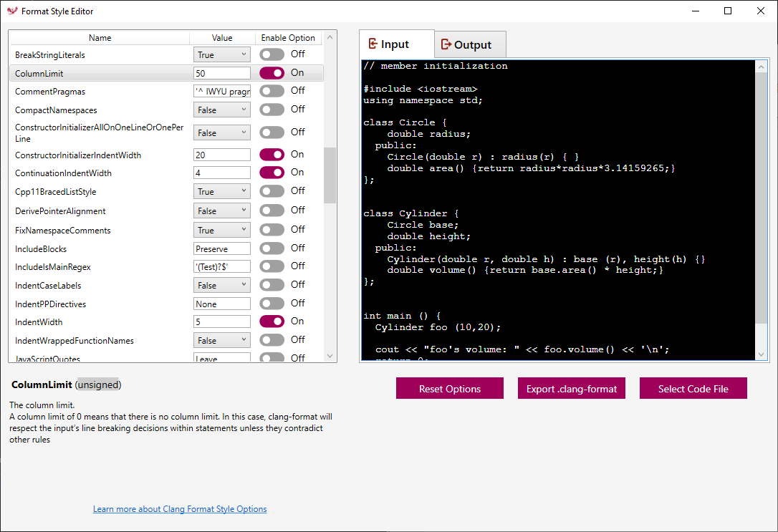The image size is (778, 532).
Task: Expand the FixNamespaceComments value dropdown
Action: tap(222, 230)
